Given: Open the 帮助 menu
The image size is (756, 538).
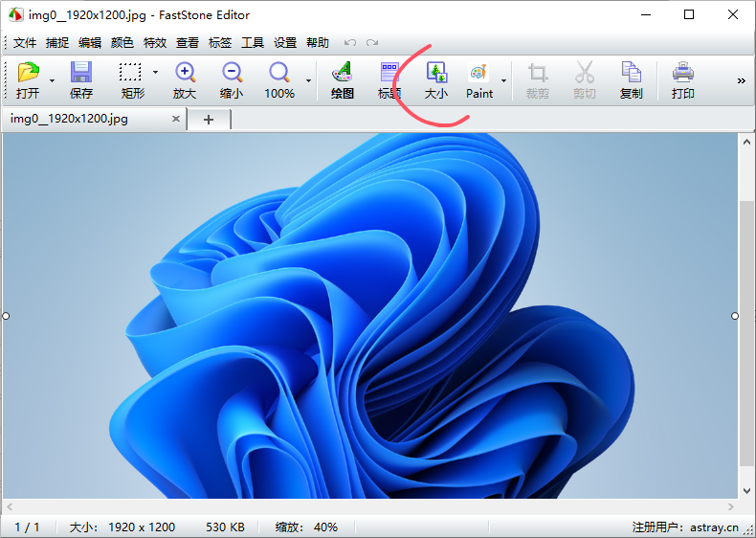Looking at the screenshot, I should [318, 43].
